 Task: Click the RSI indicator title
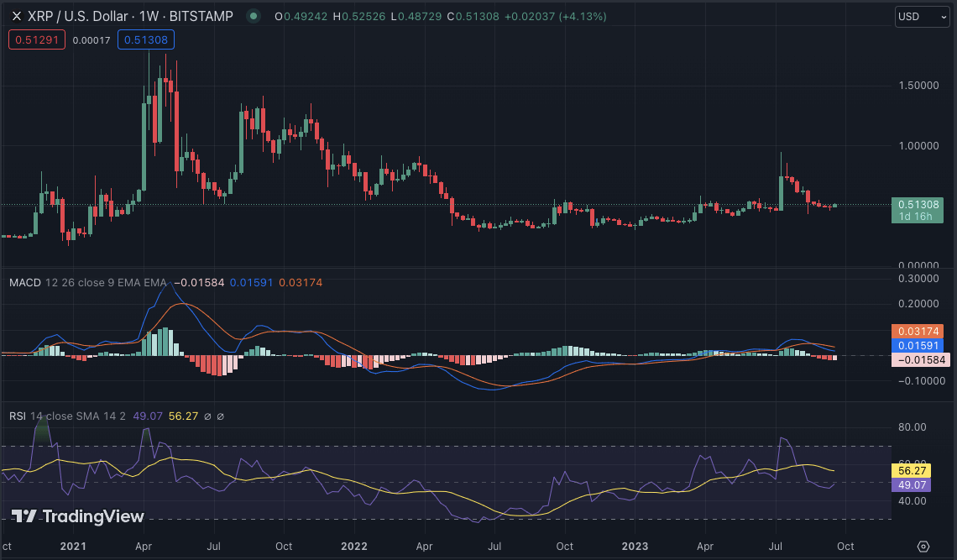click(x=18, y=416)
